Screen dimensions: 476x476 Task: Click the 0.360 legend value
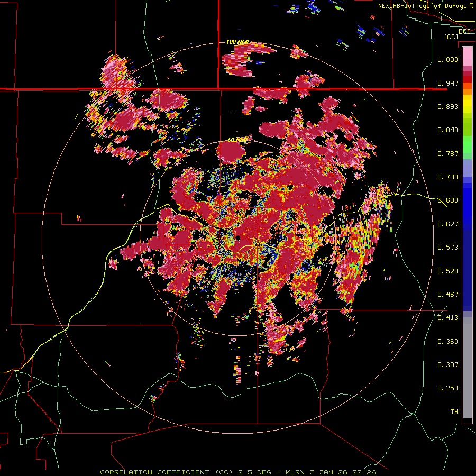pos(448,342)
